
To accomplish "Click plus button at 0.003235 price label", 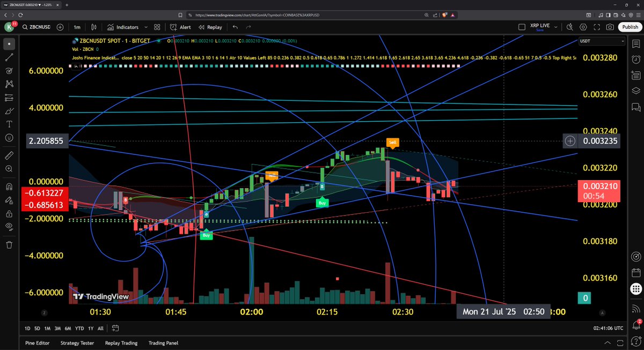I will pos(570,141).
